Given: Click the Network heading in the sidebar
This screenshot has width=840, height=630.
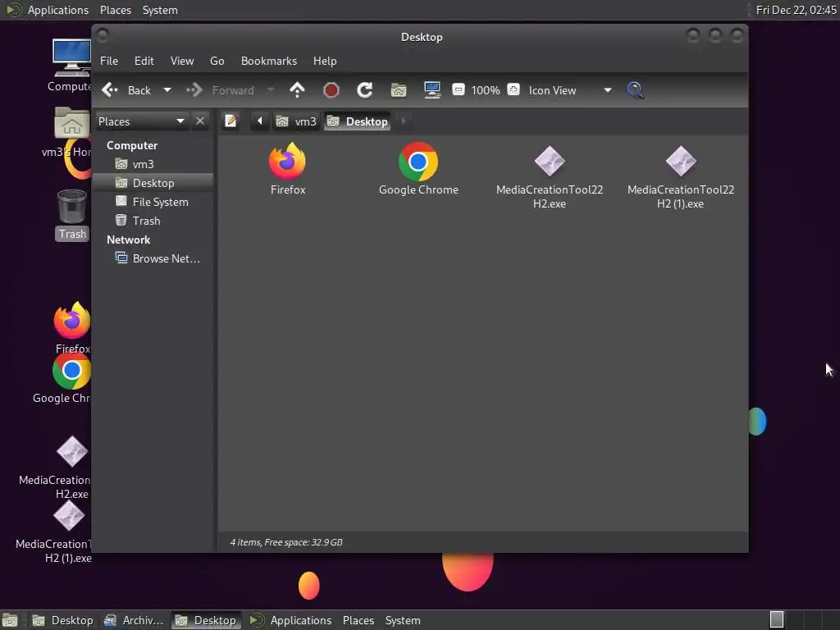Looking at the screenshot, I should coord(128,240).
